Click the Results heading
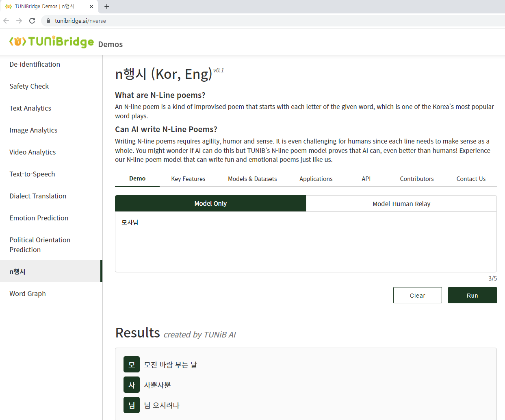The image size is (505, 420). [138, 333]
